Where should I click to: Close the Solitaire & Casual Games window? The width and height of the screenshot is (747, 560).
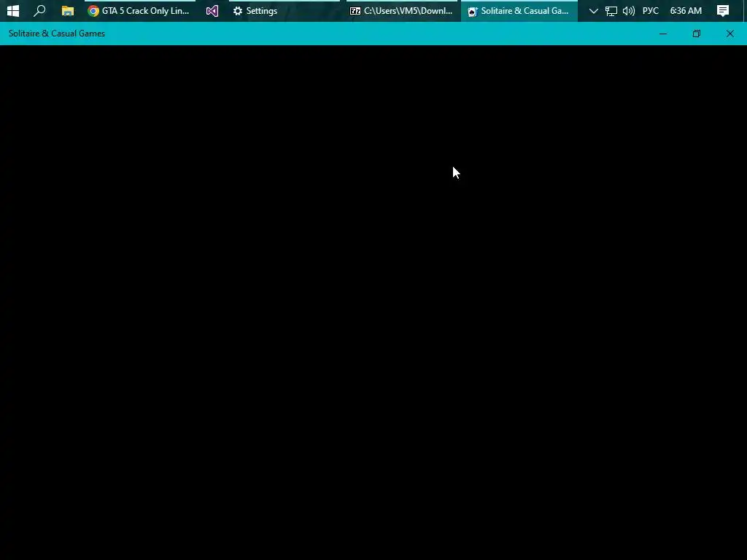pos(729,34)
